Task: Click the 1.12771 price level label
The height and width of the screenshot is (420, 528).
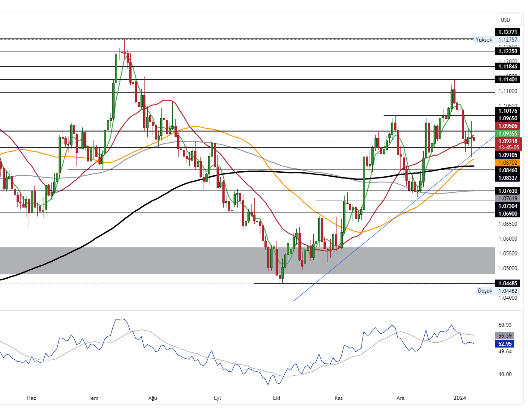Action: [x=507, y=32]
